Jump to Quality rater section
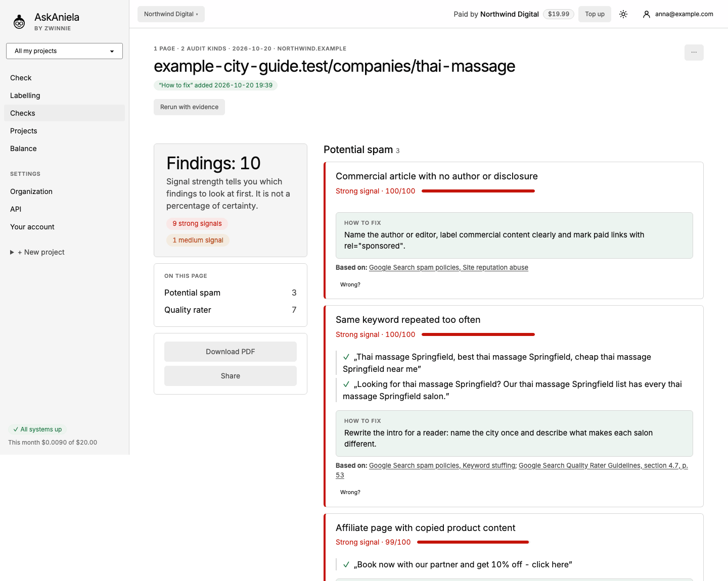The height and width of the screenshot is (581, 728). tap(231, 310)
